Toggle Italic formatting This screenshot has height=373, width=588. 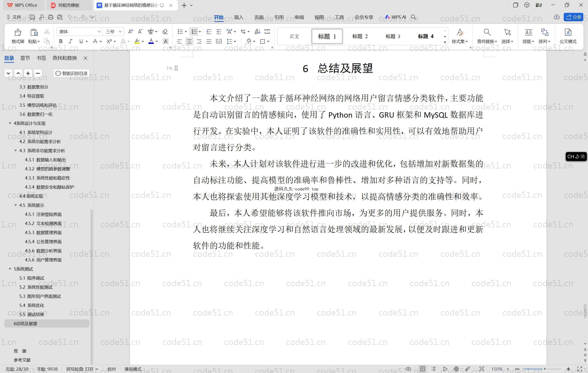[x=70, y=41]
